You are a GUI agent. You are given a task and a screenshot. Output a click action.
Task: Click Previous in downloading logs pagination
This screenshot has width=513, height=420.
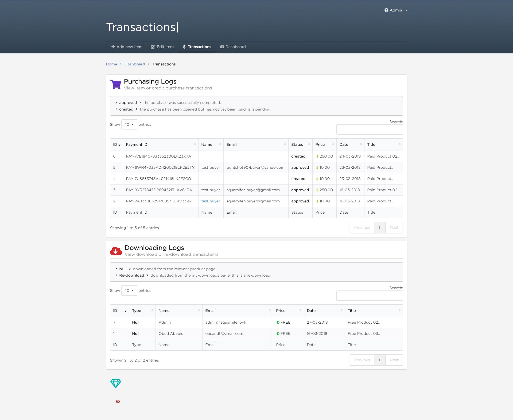(x=362, y=360)
